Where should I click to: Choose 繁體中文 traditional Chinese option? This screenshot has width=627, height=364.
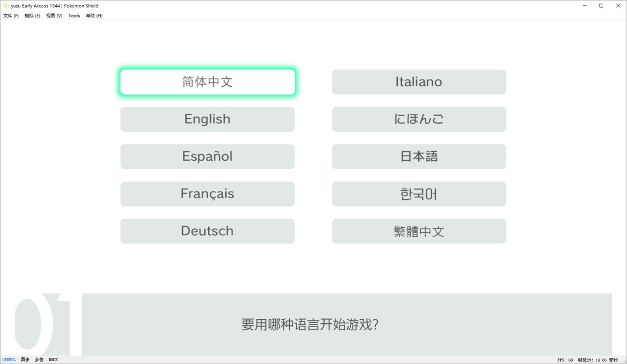[419, 231]
